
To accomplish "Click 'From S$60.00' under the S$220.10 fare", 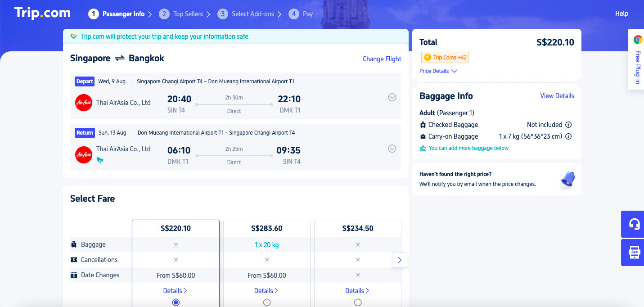I will (176, 275).
